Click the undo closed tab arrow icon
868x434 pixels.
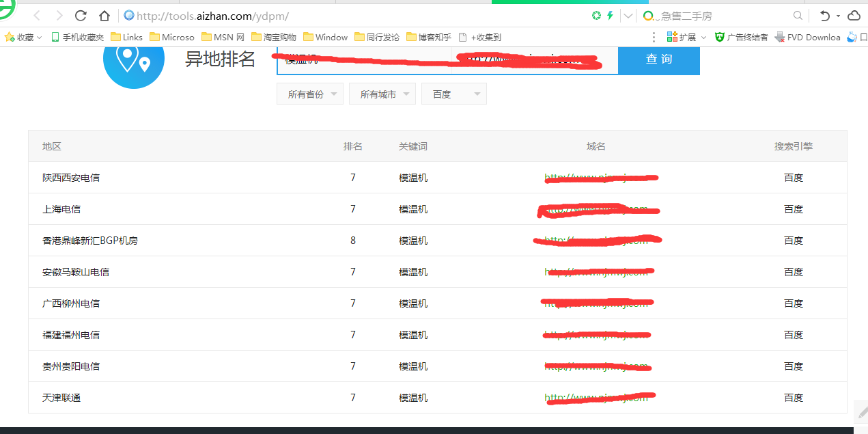pyautogui.click(x=825, y=16)
